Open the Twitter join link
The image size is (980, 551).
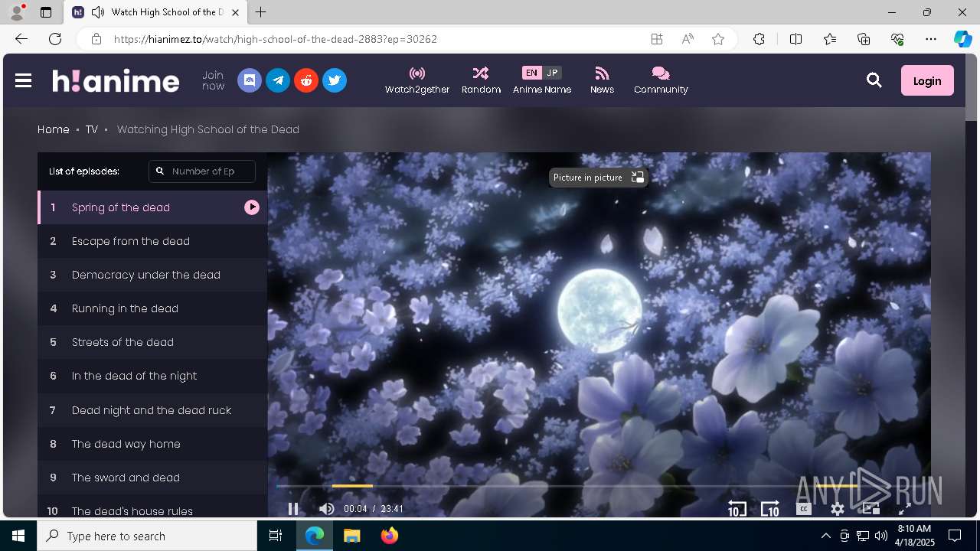[335, 80]
